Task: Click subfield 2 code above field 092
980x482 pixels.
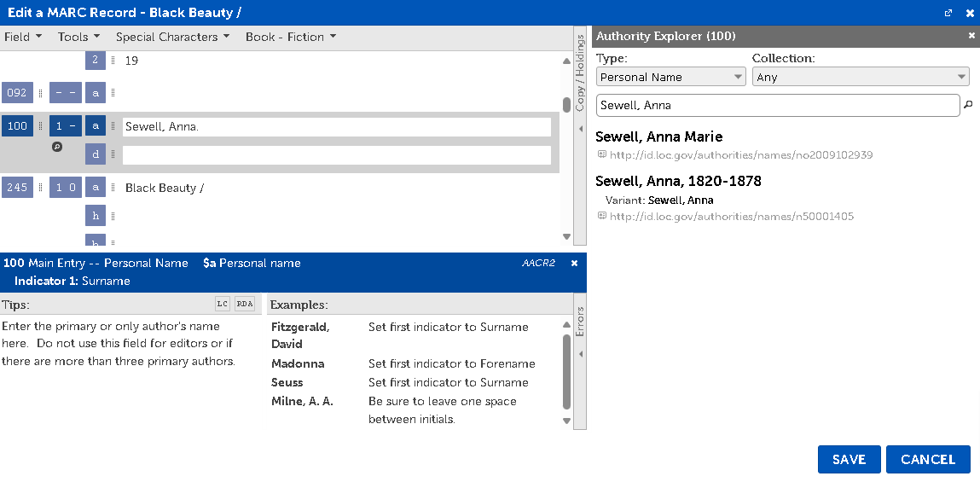Action: pyautogui.click(x=96, y=61)
